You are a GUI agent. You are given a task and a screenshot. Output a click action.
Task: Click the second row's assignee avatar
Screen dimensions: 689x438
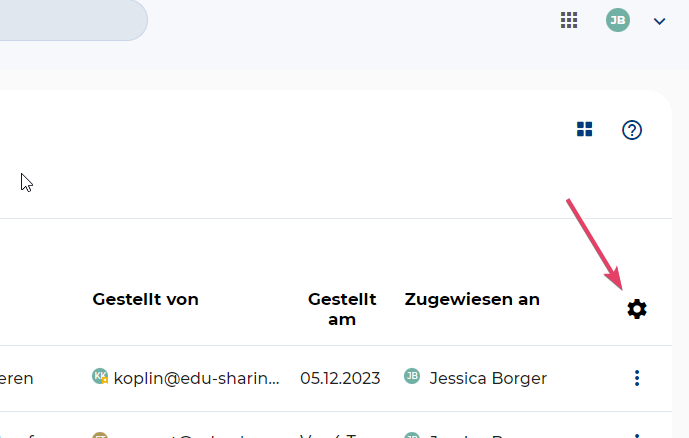point(411,435)
